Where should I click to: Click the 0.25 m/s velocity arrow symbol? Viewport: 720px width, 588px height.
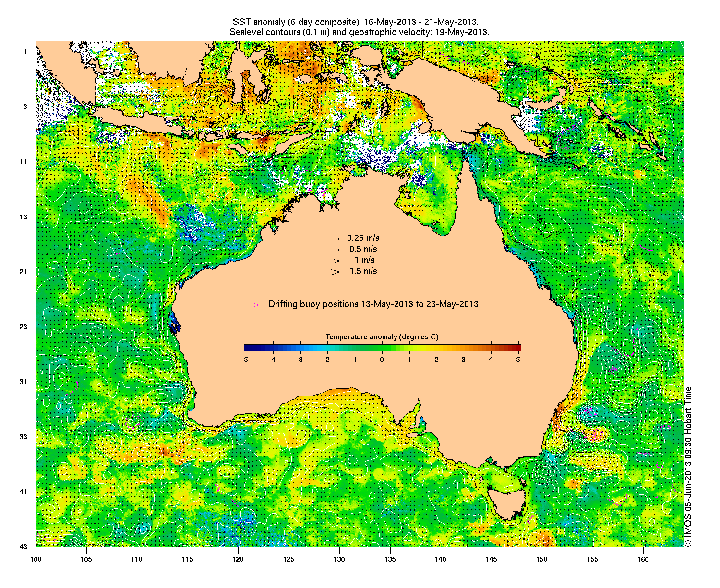point(338,239)
